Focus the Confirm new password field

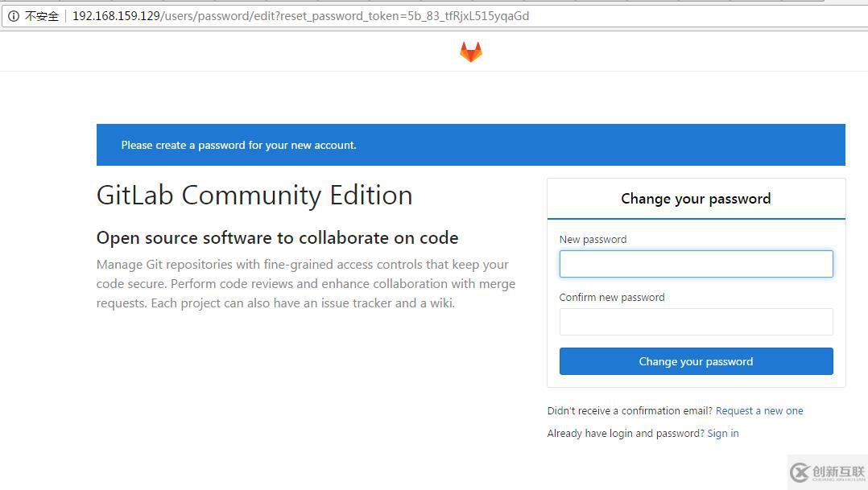click(x=696, y=322)
